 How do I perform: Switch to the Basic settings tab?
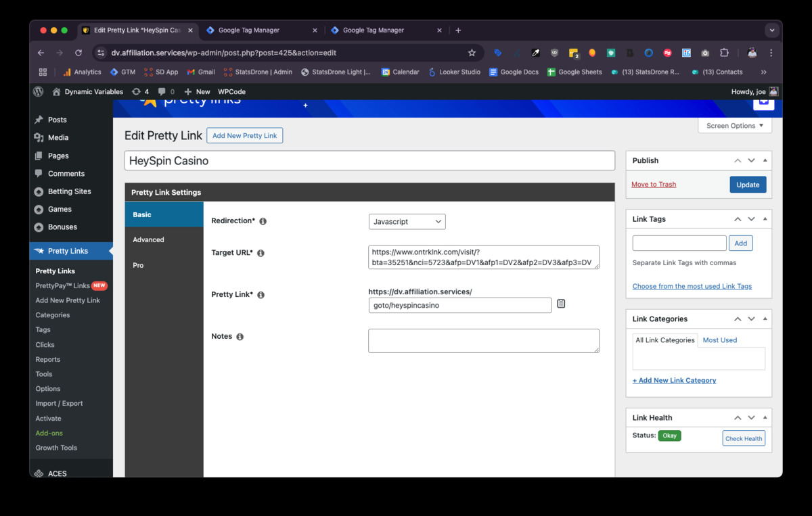[164, 214]
